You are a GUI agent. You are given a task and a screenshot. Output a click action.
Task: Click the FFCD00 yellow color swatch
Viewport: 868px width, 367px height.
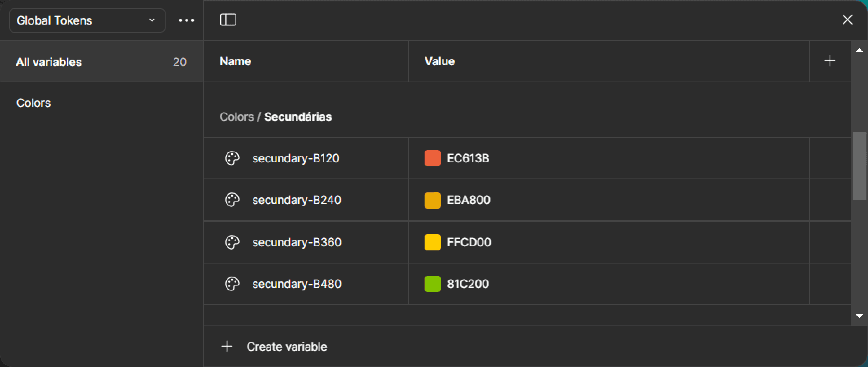432,242
